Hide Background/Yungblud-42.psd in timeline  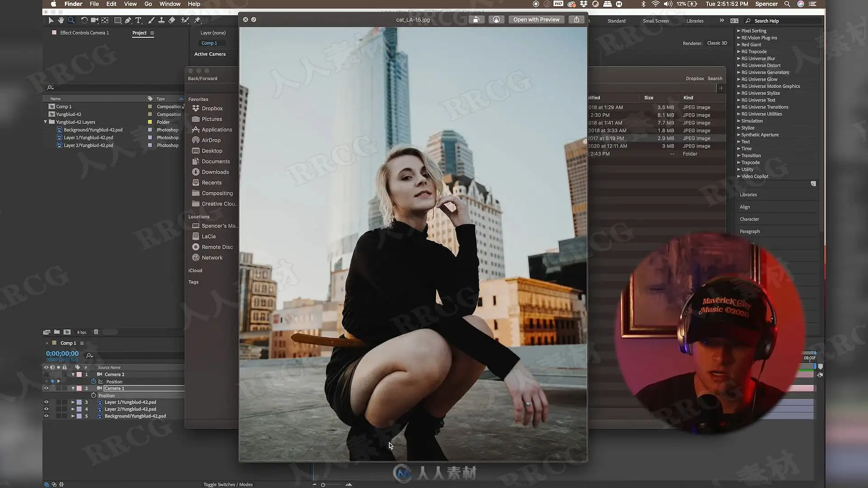tap(46, 416)
